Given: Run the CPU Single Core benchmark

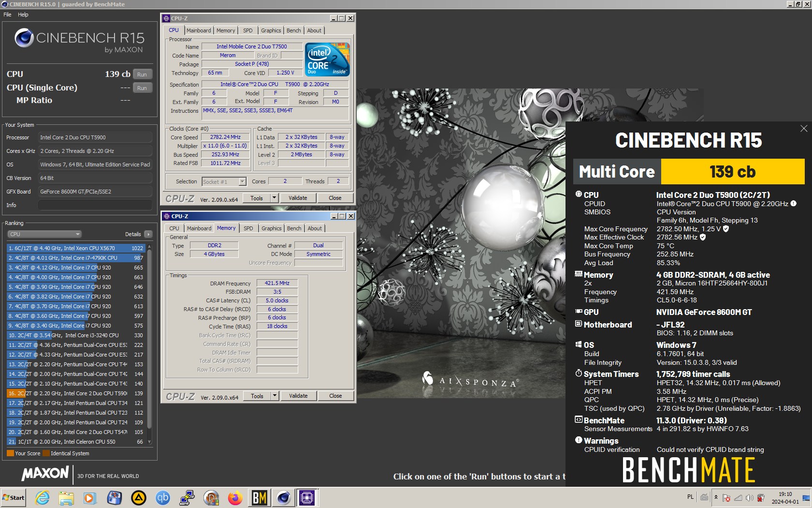Looking at the screenshot, I should [x=142, y=88].
